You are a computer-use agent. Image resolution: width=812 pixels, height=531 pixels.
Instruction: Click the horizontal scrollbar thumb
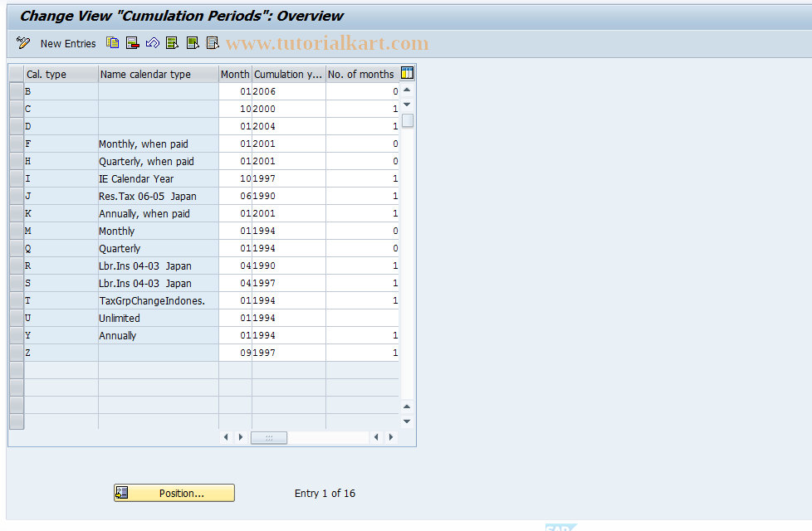click(269, 438)
